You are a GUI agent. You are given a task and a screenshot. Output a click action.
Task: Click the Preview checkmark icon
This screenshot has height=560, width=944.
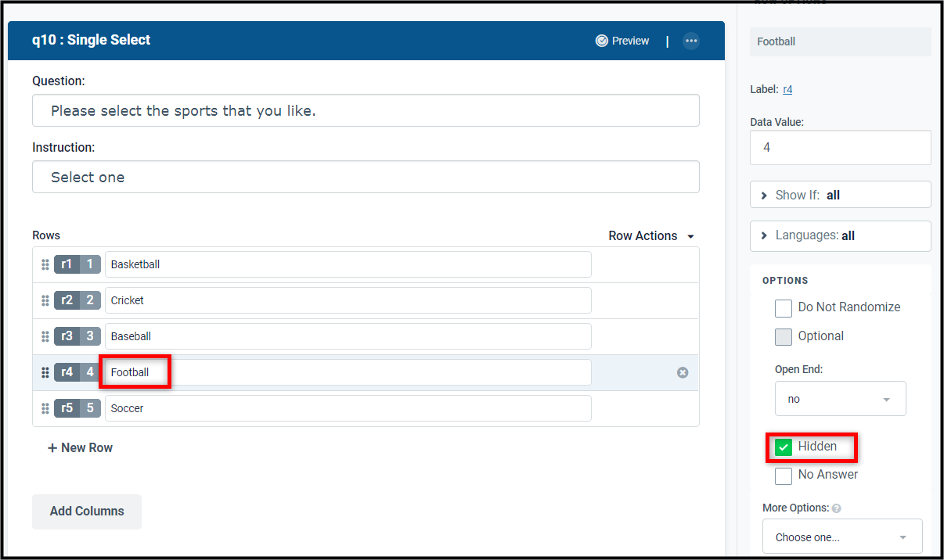point(601,41)
